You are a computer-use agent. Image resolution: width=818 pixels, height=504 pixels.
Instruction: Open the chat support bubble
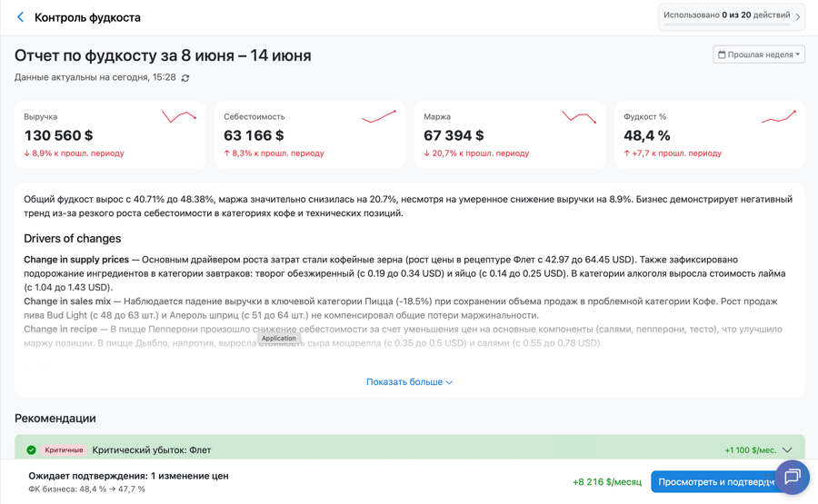tap(792, 477)
